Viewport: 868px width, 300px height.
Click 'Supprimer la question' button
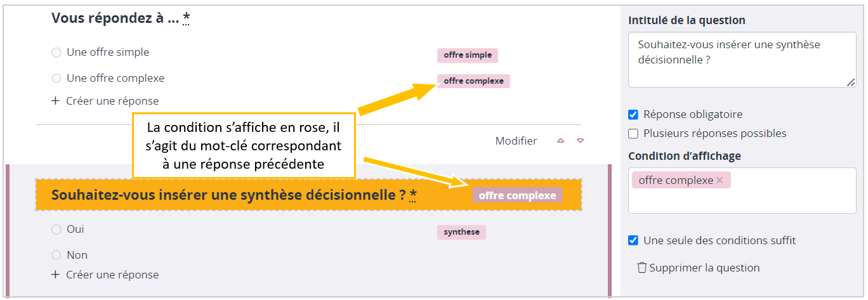point(704,268)
